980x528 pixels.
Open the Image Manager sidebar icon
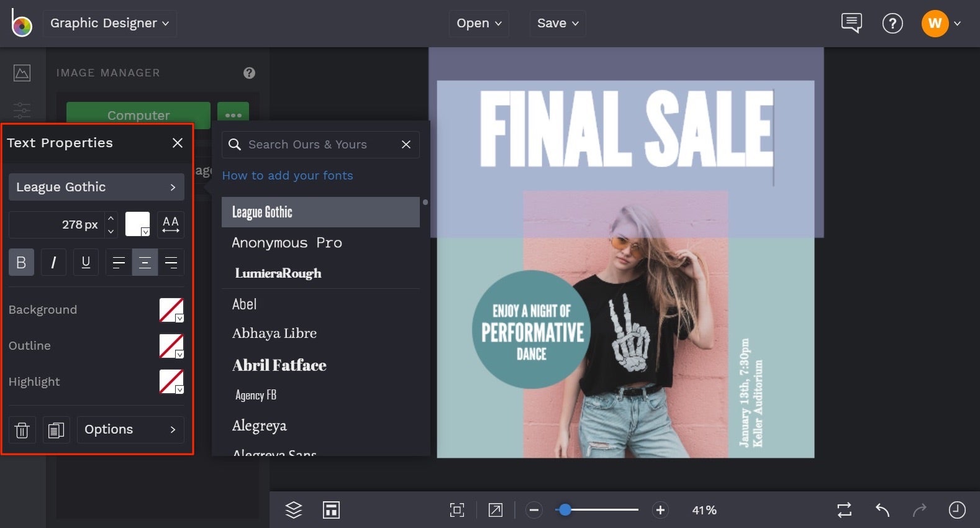pos(22,73)
